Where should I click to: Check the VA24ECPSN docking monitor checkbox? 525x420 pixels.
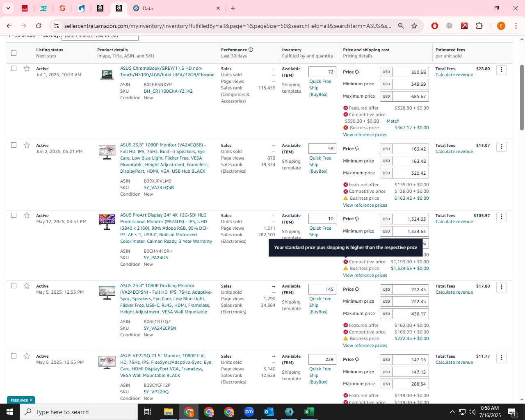pos(14,286)
